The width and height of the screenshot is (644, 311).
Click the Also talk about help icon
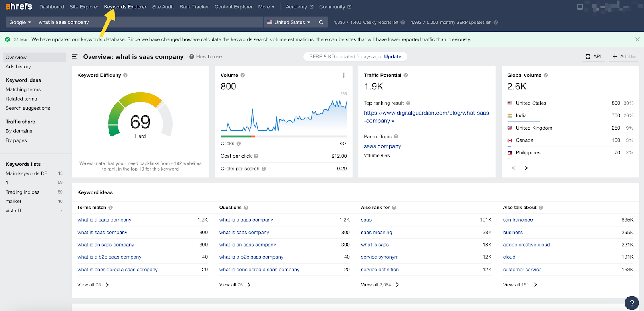tap(541, 208)
